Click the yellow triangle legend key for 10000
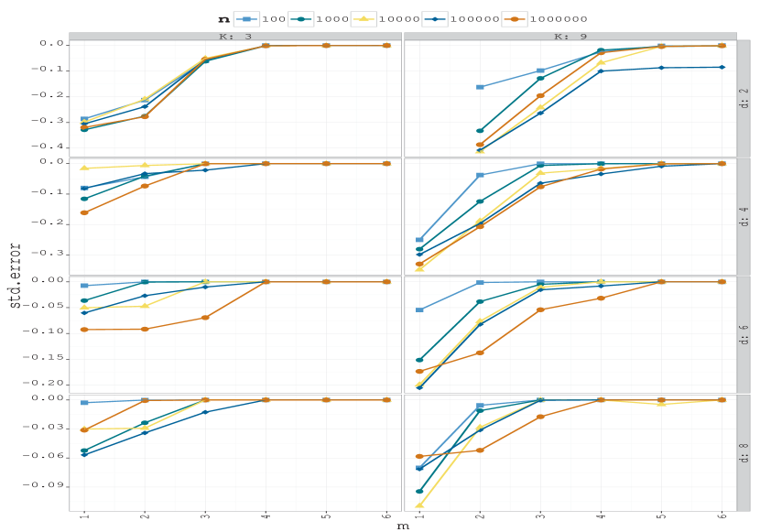 click(364, 19)
